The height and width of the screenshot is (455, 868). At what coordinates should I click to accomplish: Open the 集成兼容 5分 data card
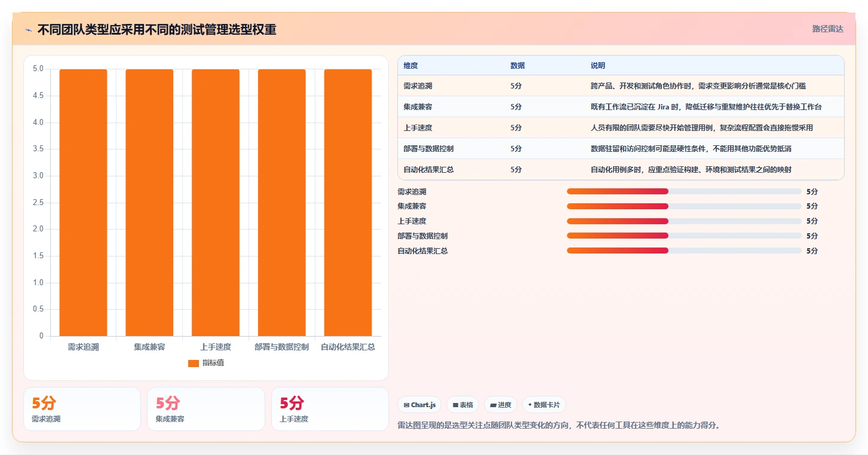tap(206, 409)
